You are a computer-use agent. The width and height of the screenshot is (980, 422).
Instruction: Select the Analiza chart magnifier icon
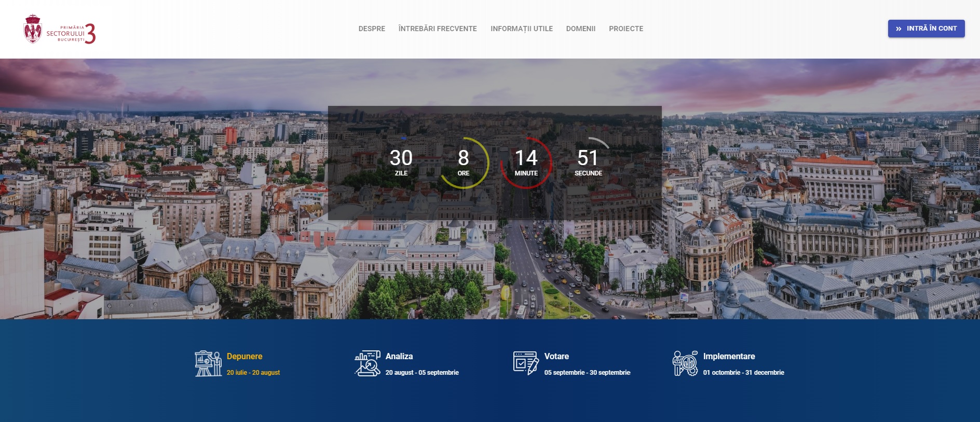pyautogui.click(x=367, y=363)
